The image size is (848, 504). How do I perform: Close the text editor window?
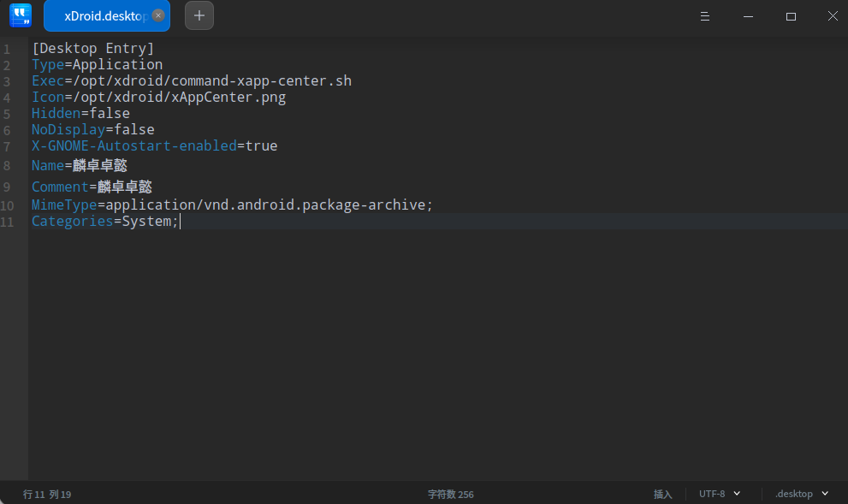(833, 16)
